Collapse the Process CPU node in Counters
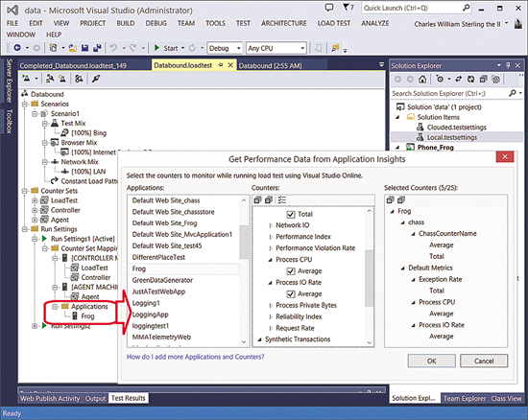 click(270, 260)
